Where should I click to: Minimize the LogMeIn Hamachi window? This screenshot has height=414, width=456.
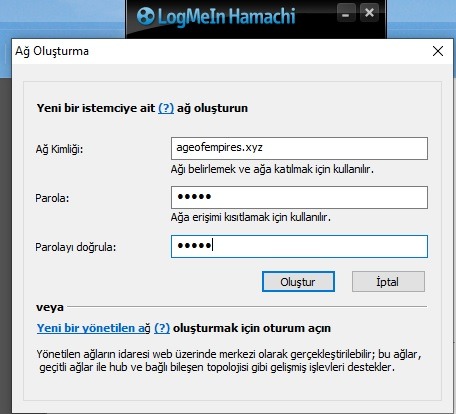click(x=346, y=13)
